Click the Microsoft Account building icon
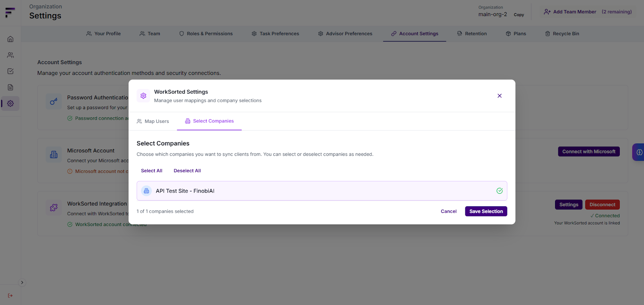This screenshot has height=305, width=644. click(54, 155)
